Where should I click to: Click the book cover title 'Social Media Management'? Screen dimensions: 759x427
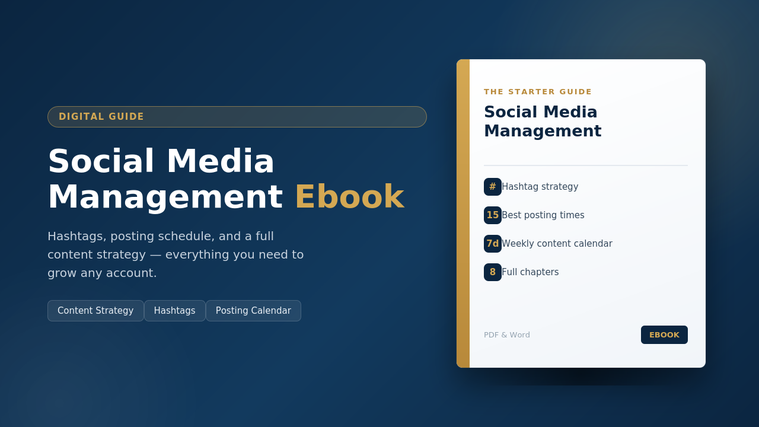coord(543,121)
